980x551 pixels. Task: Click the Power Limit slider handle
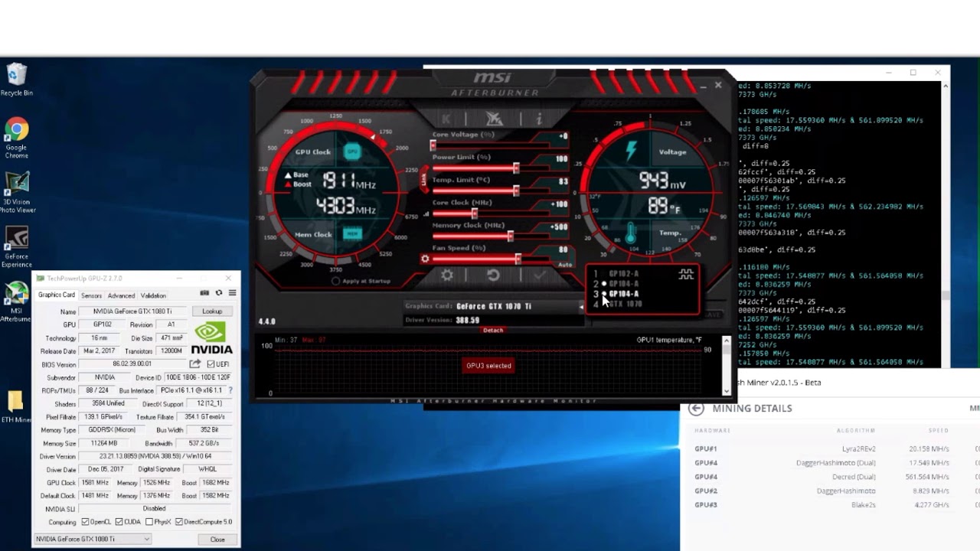[516, 168]
